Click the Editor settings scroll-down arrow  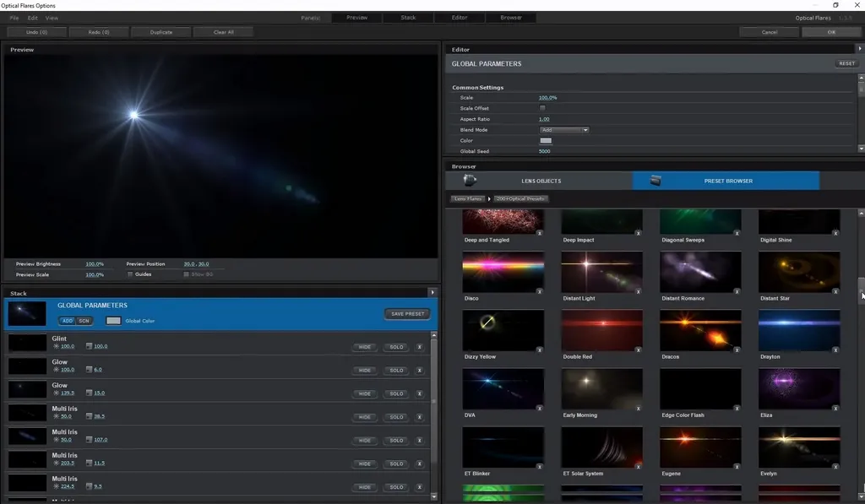click(861, 149)
